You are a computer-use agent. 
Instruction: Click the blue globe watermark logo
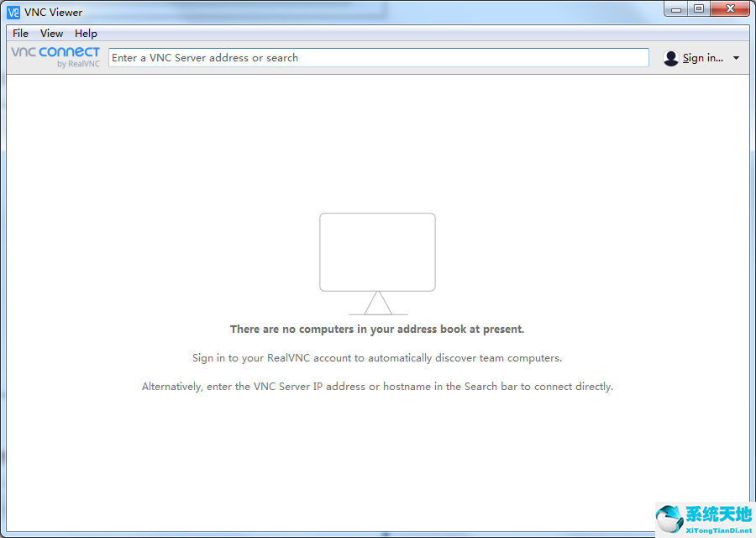pyautogui.click(x=669, y=519)
